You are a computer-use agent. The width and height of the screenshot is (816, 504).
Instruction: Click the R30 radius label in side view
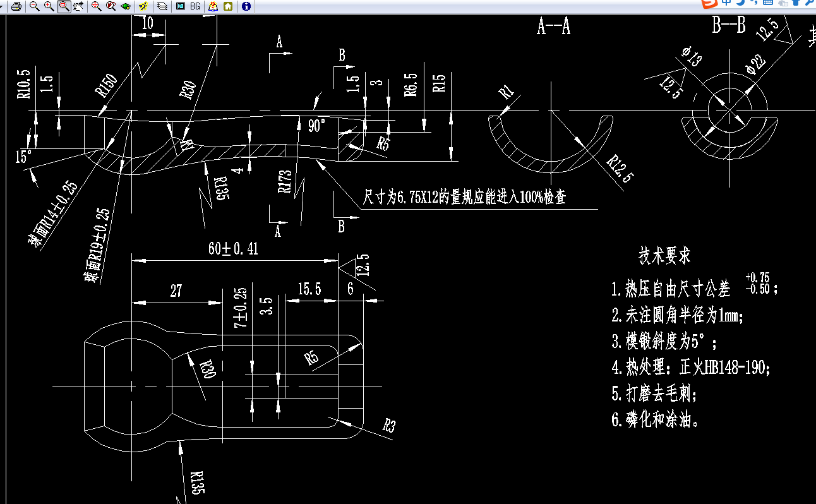pyautogui.click(x=188, y=89)
